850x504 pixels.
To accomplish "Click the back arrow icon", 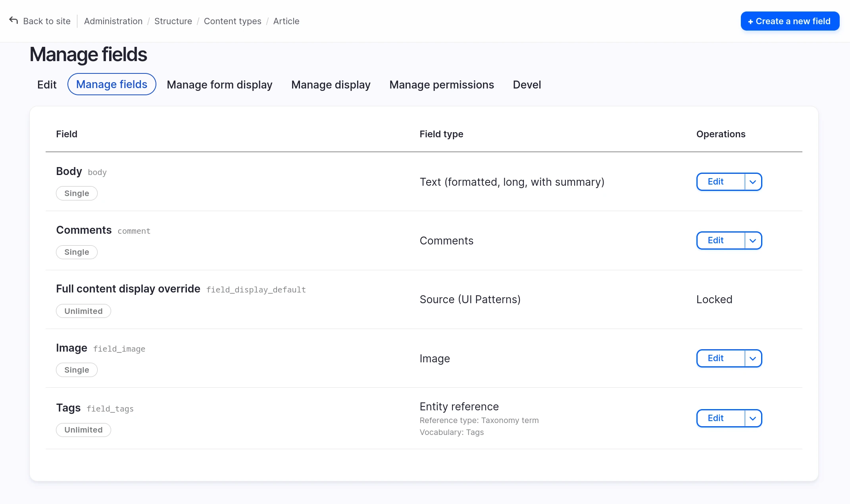I will [x=13, y=21].
